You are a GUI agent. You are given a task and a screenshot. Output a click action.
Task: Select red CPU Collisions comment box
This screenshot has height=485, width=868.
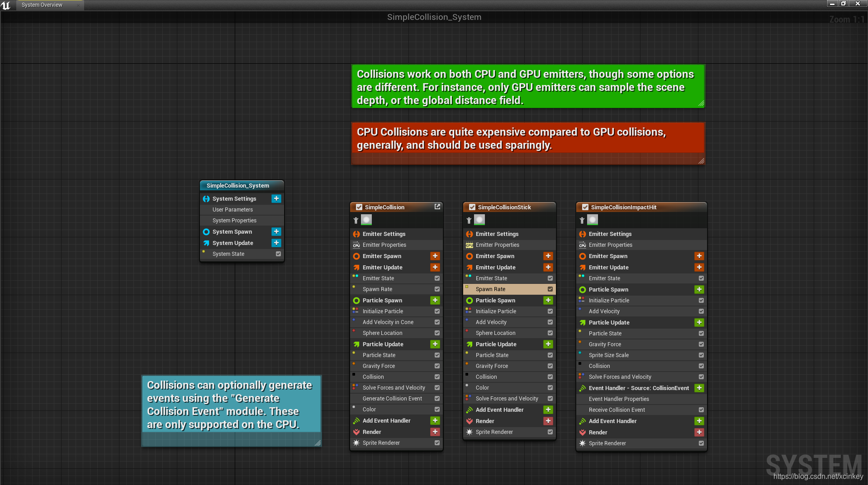point(528,143)
